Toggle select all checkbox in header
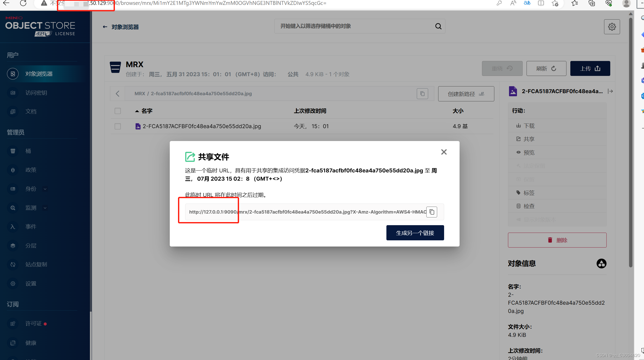 tap(118, 111)
